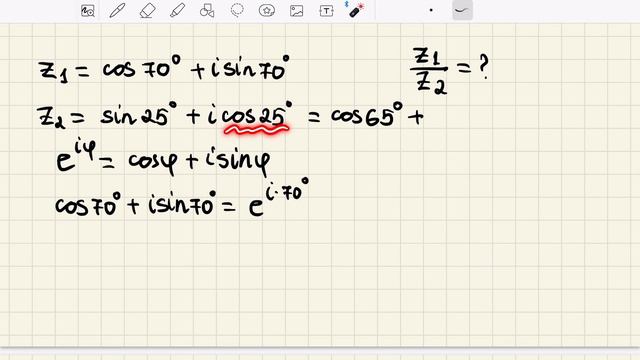Screen dimensions: 640x360
Task: Activate the laser pointer tool
Action: 356,10
